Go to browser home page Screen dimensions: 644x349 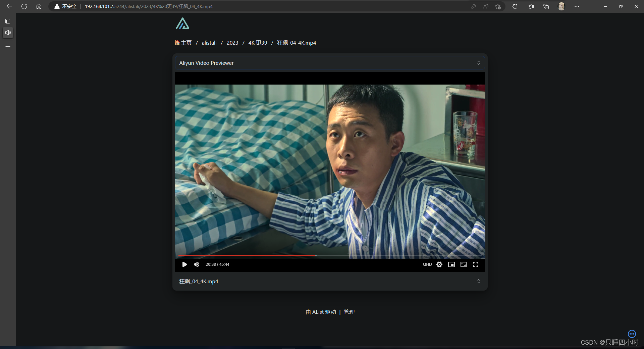coord(39,6)
